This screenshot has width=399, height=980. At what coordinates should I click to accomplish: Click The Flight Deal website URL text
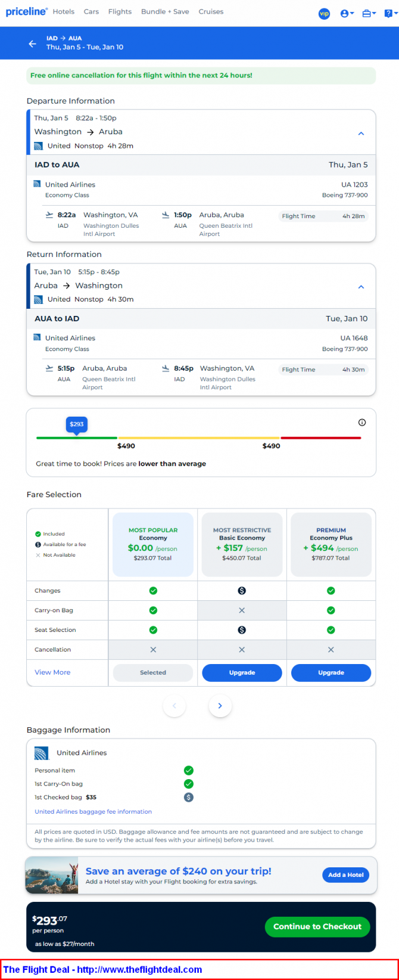139,970
